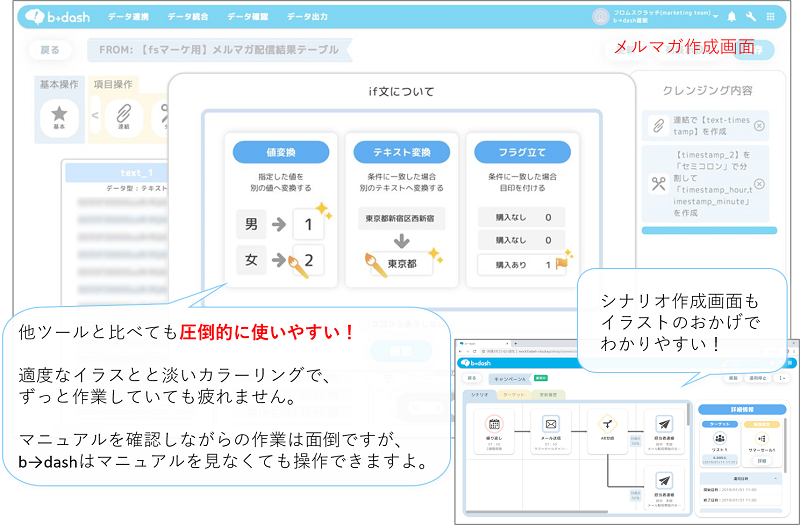Click the b→dash logo in the main header

coord(58,17)
